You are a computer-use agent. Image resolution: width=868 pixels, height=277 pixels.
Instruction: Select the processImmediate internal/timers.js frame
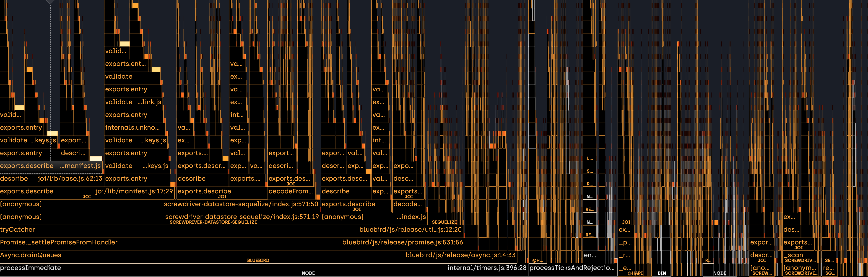pyautogui.click(x=264, y=270)
